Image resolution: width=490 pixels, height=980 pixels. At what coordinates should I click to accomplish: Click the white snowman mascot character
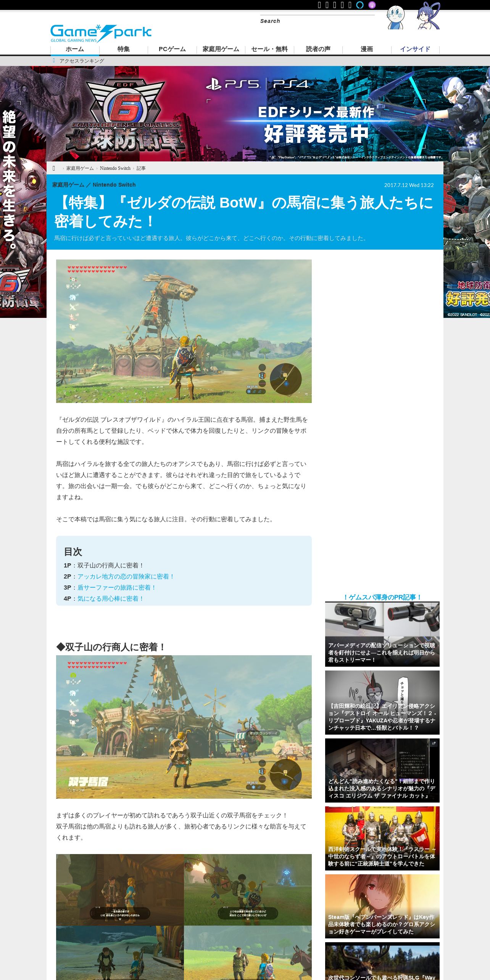[395, 18]
